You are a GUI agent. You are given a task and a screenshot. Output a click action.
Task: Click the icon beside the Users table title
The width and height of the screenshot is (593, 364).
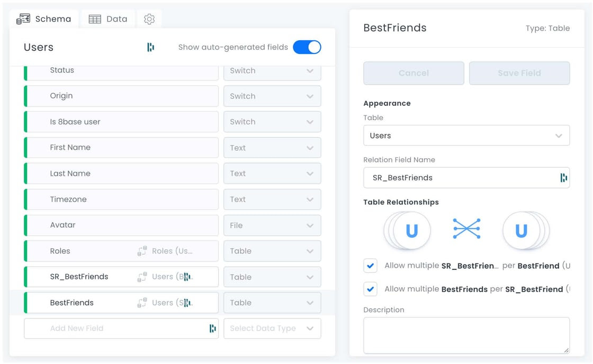[x=150, y=47]
